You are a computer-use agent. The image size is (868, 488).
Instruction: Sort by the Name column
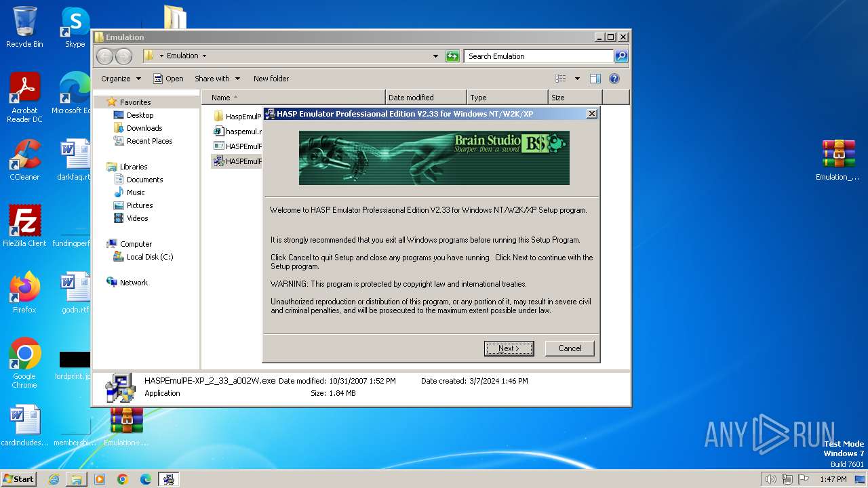(x=293, y=98)
